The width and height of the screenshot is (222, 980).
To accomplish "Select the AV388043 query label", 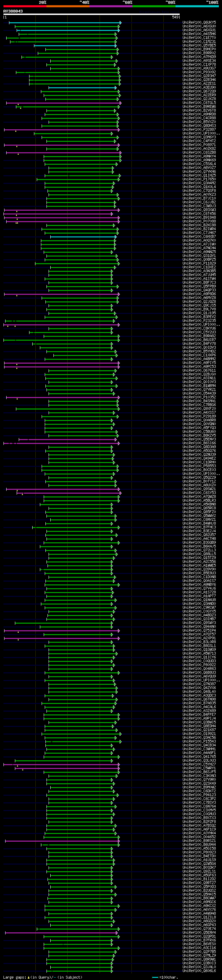I will tap(13, 11).
